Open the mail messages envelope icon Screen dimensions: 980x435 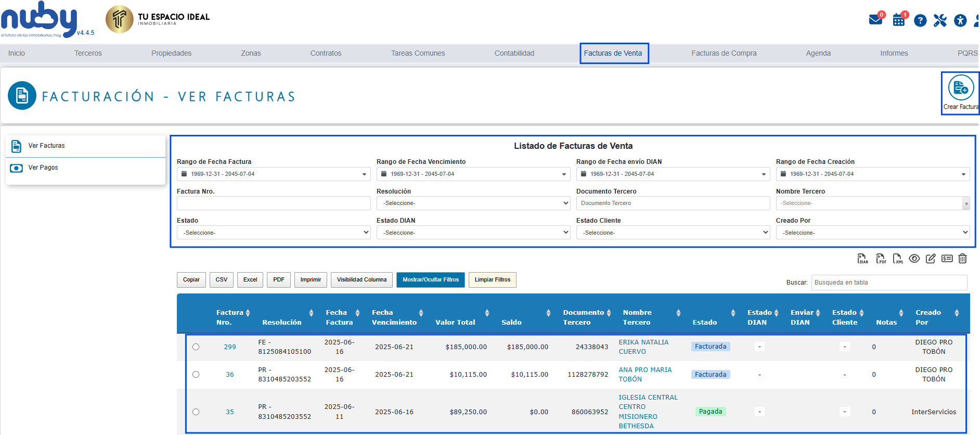tap(875, 20)
